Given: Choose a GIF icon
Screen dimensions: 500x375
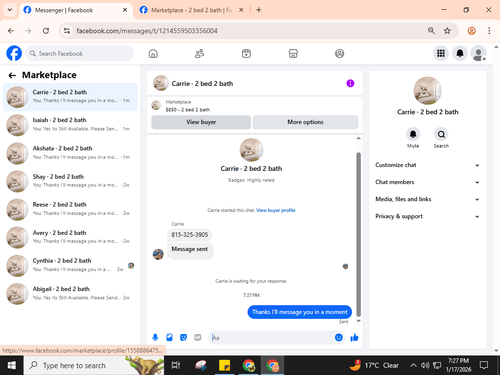Looking at the screenshot, I should coord(198,338).
